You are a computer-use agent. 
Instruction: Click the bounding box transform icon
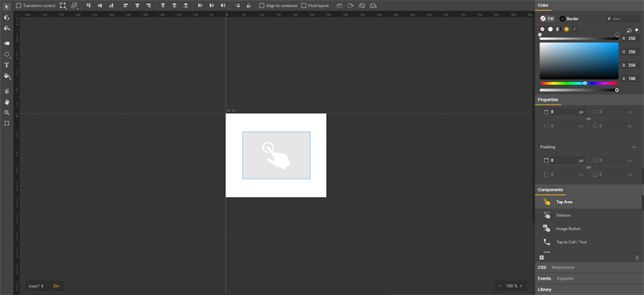click(63, 6)
